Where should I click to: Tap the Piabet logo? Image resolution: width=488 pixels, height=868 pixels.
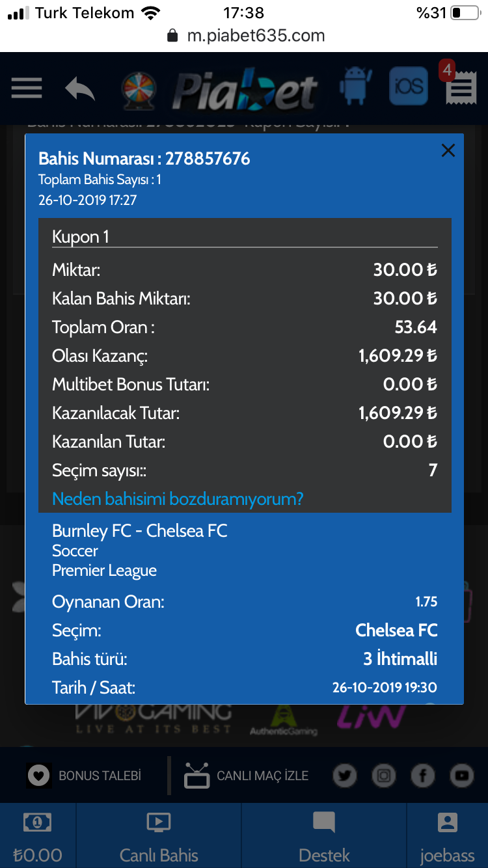tap(245, 90)
